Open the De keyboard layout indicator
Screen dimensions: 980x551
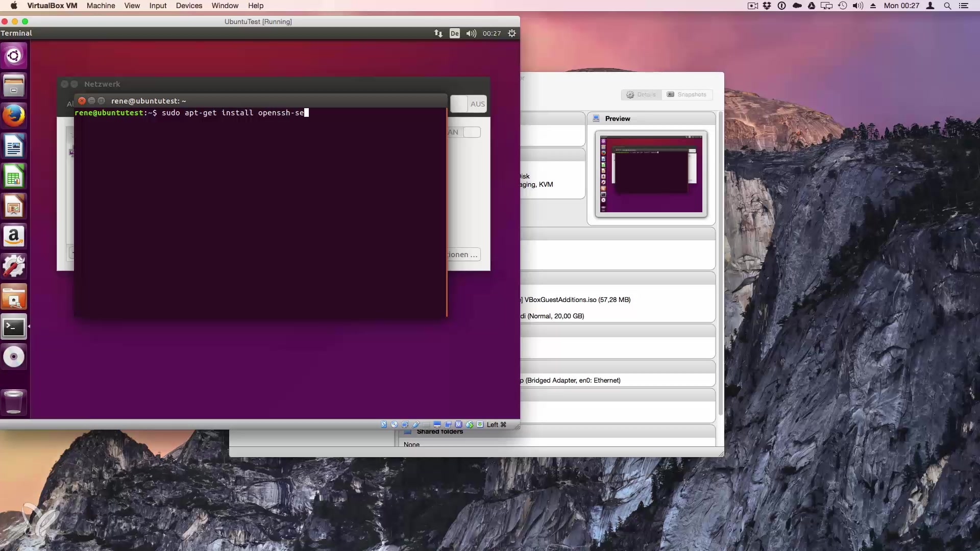[454, 33]
